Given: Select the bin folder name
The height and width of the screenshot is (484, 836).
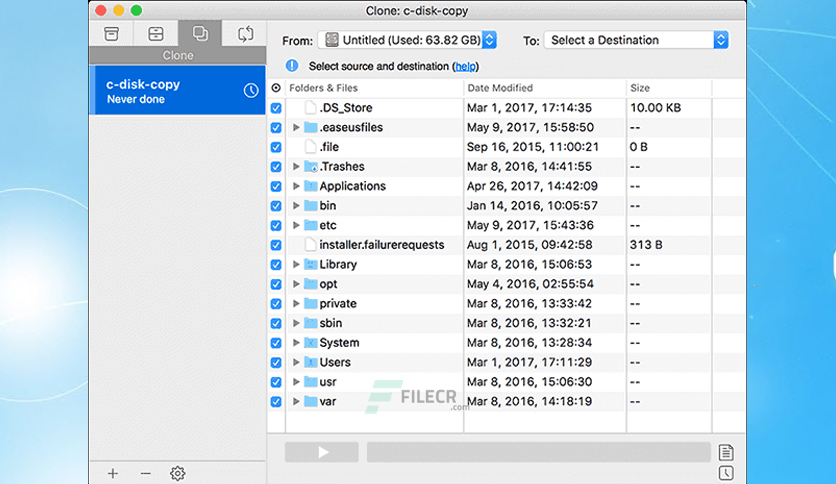Looking at the screenshot, I should point(327,206).
